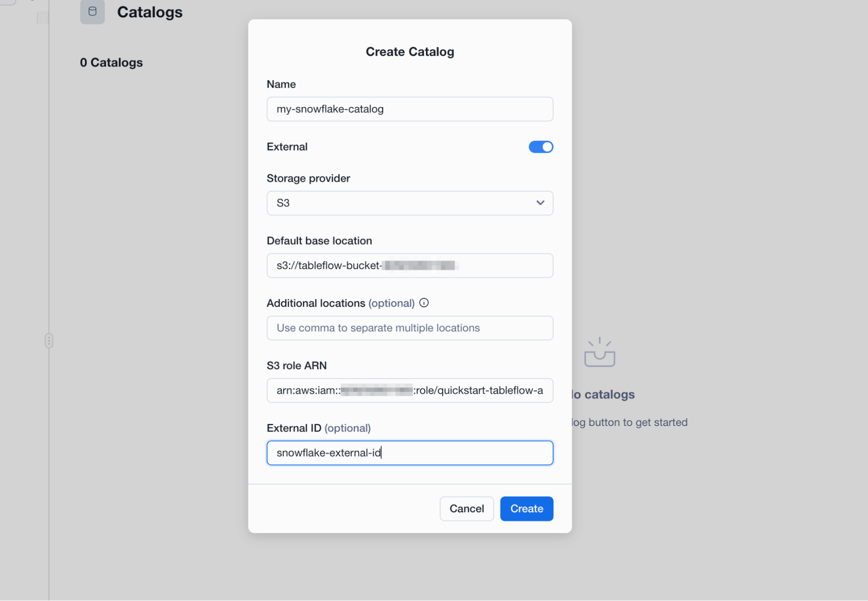Viewport: 868px width, 601px height.
Task: Focus the Default base location field
Action: click(409, 265)
